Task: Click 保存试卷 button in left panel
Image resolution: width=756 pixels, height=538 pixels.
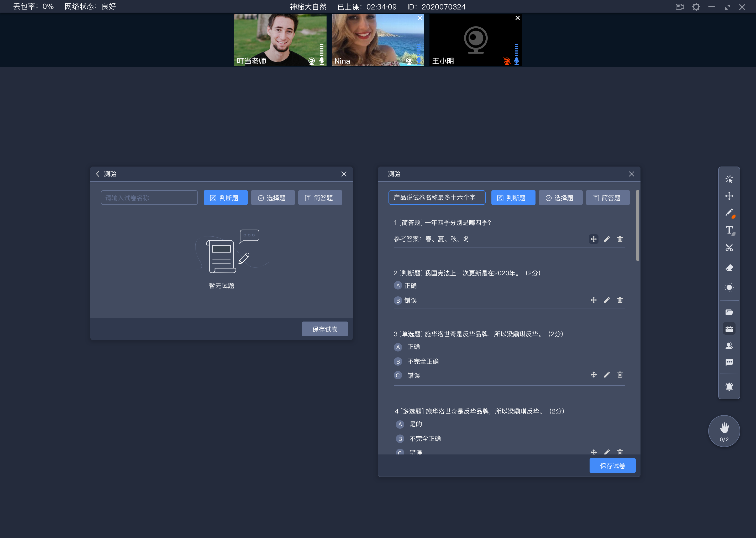Action: (x=324, y=329)
